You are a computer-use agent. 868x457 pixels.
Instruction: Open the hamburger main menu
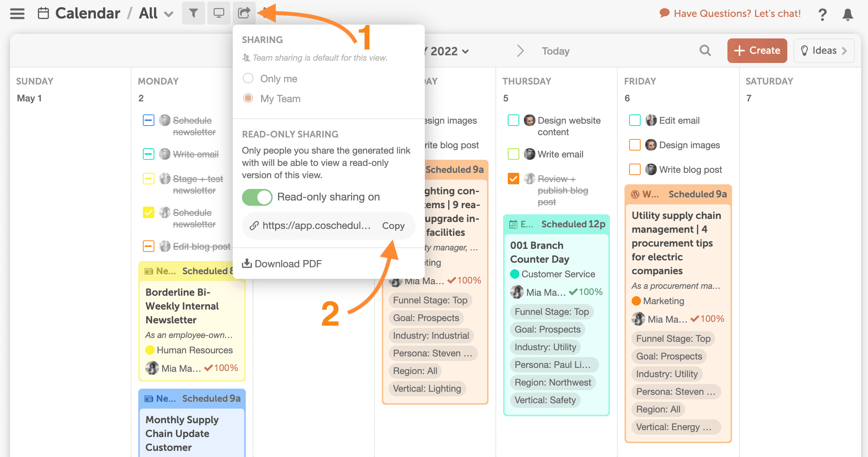17,13
